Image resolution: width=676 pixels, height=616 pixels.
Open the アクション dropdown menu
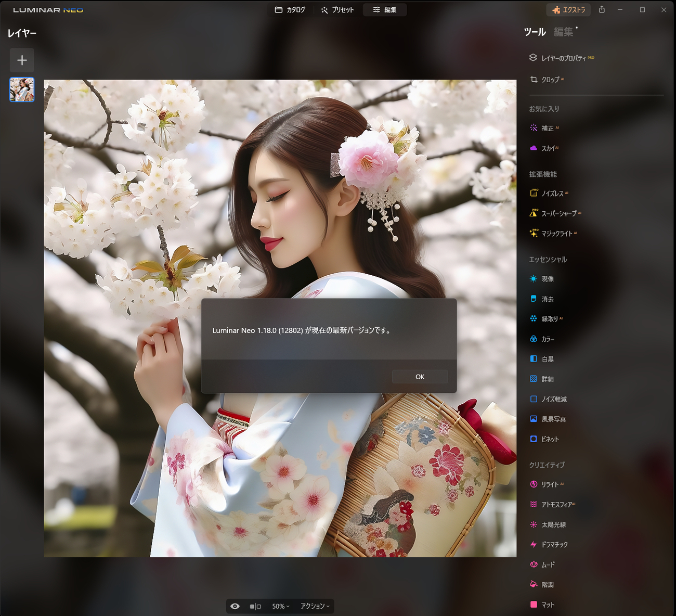click(x=315, y=606)
